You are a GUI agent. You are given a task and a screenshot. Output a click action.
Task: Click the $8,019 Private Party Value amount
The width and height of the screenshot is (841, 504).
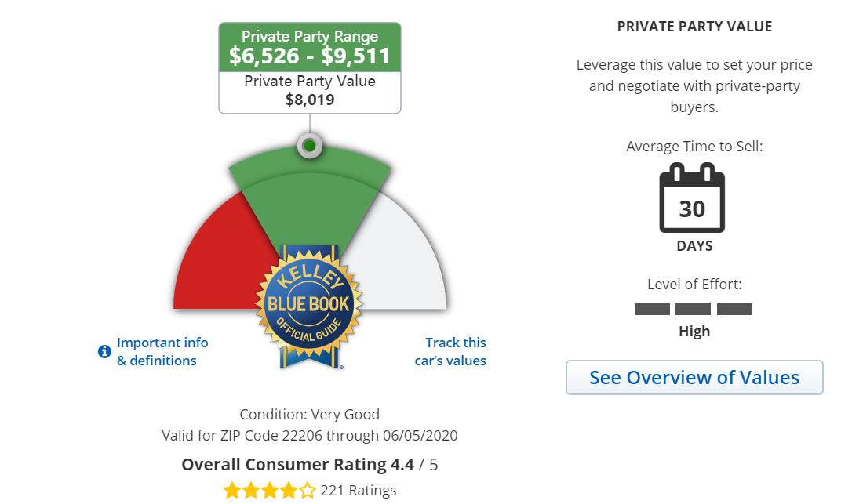click(310, 100)
